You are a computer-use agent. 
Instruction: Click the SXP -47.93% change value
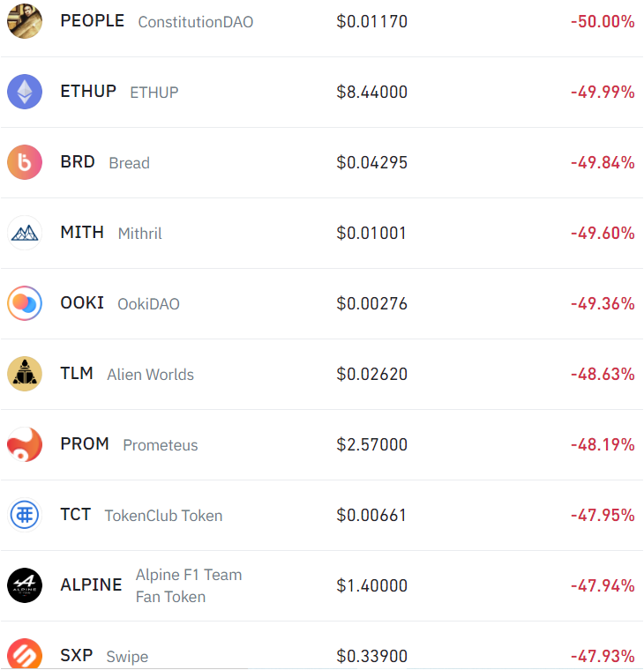tap(603, 656)
